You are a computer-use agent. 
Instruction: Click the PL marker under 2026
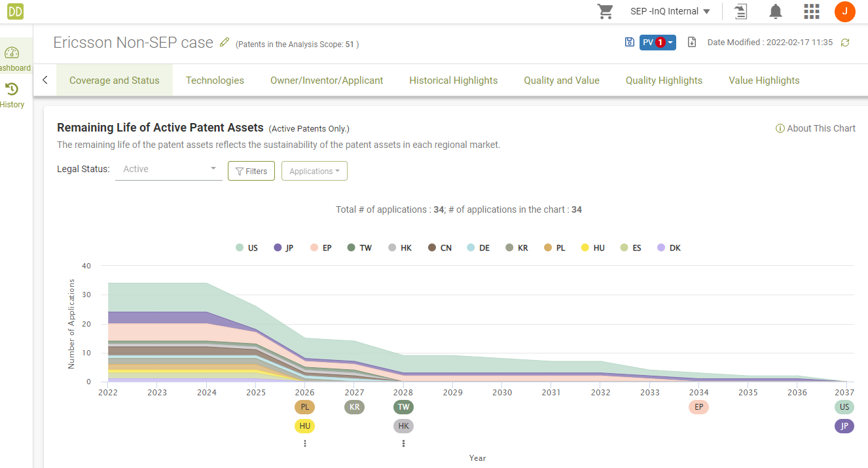pyautogui.click(x=305, y=407)
